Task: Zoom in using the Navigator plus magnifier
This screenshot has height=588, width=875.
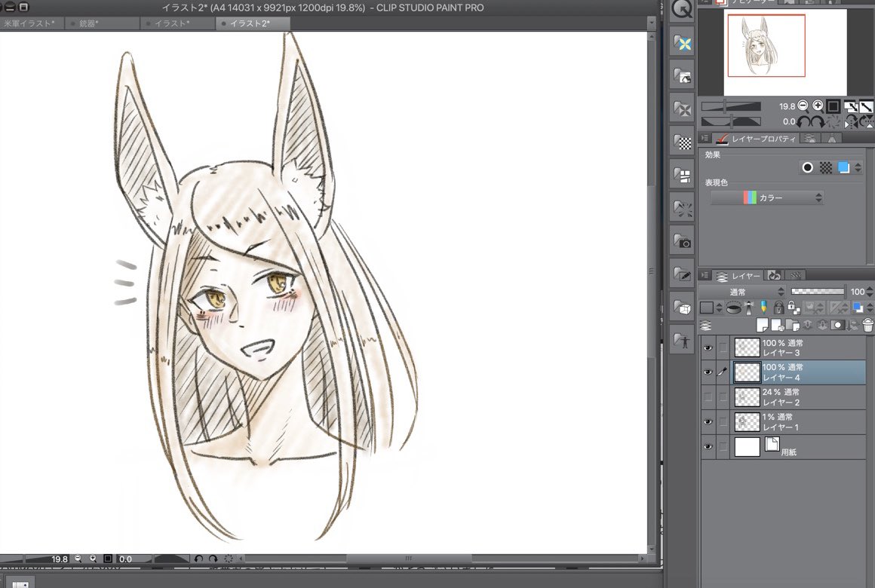Action: tap(818, 106)
